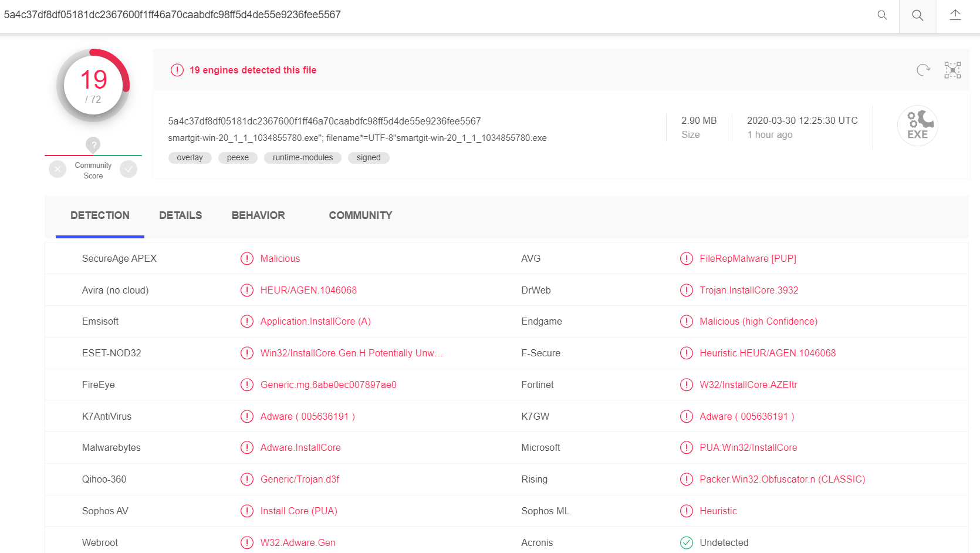Click the '19 engines detected this file' text
Viewport: 980px width, 553px height.
pyautogui.click(x=253, y=70)
